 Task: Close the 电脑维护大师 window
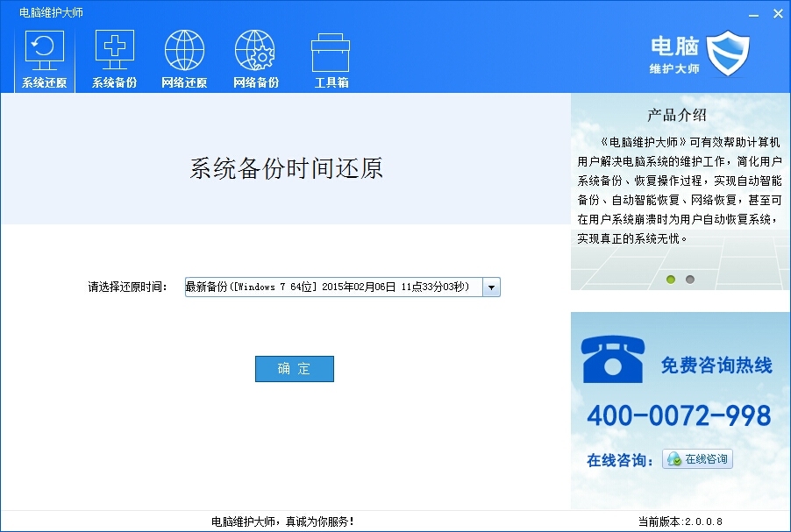click(x=778, y=14)
